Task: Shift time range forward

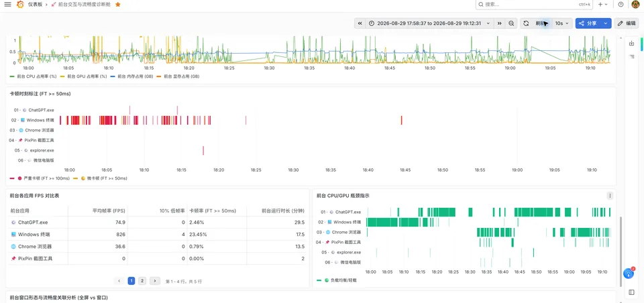Action: [x=499, y=23]
